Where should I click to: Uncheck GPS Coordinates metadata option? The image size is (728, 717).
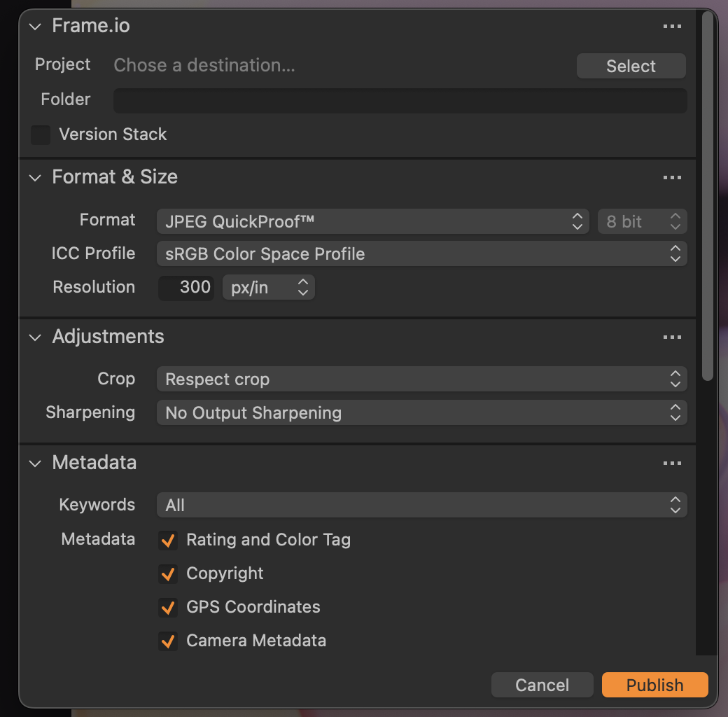point(167,607)
